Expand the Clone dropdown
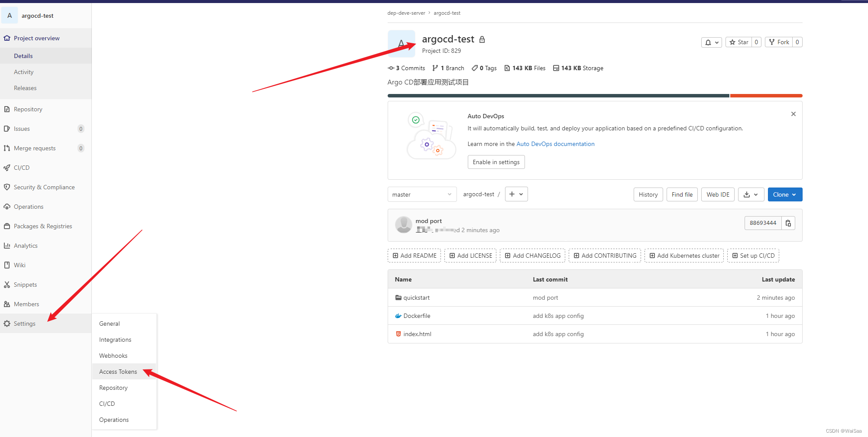This screenshot has width=868, height=437. [x=785, y=194]
